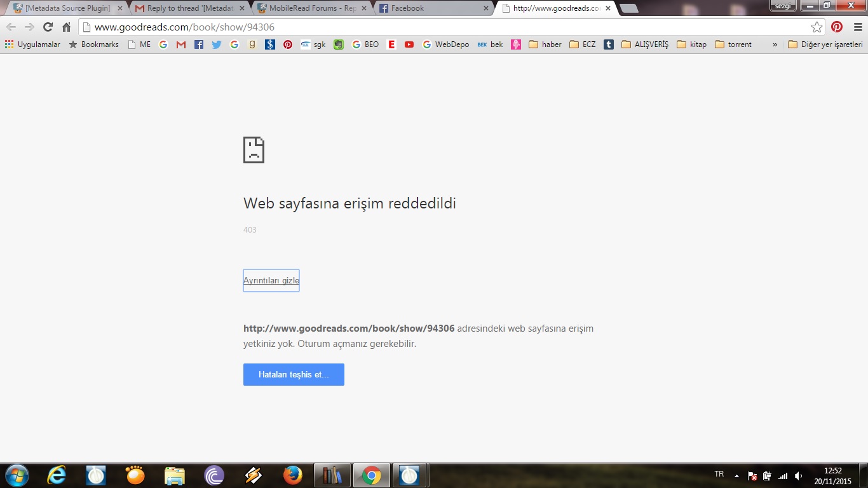Open the Goodreads 'g' bookmark icon
This screenshot has height=488, width=868.
pos(252,44)
